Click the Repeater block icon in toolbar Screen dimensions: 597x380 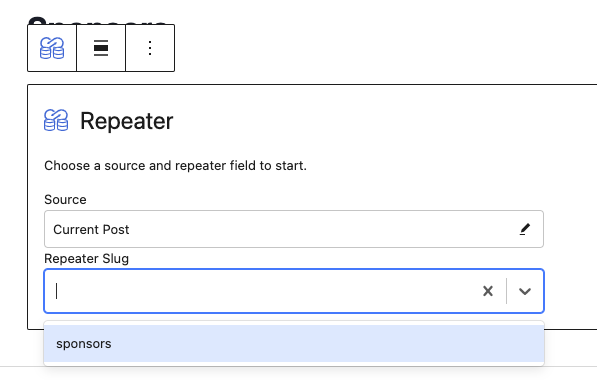(52, 48)
